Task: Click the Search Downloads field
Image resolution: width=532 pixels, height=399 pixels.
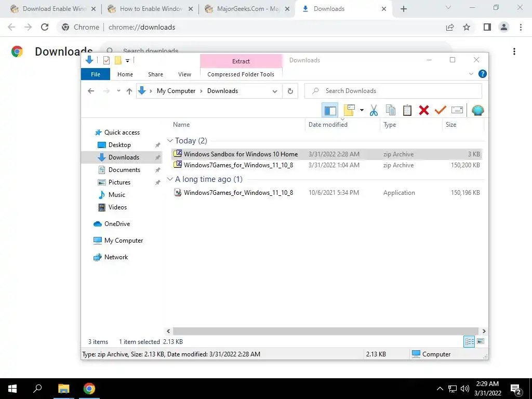Action: point(393,91)
